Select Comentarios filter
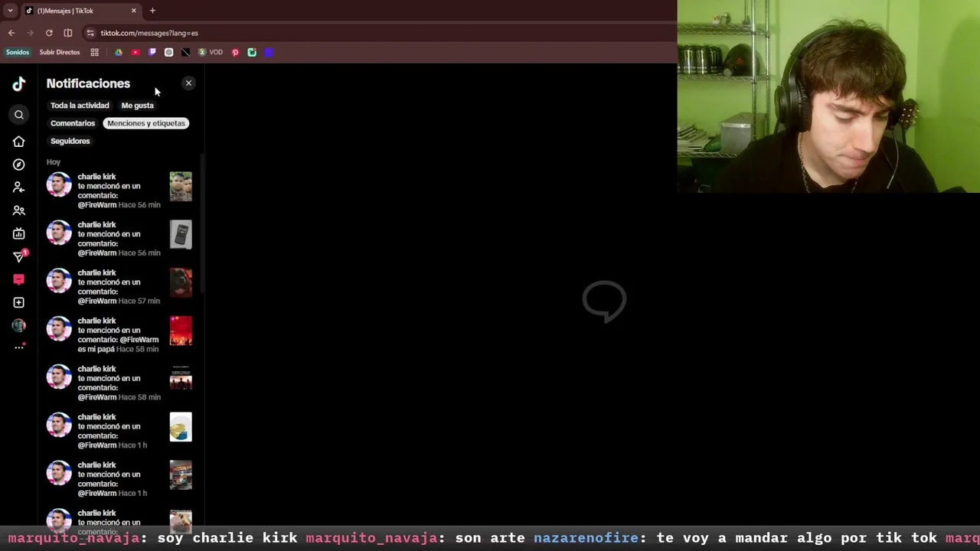 pos(73,123)
